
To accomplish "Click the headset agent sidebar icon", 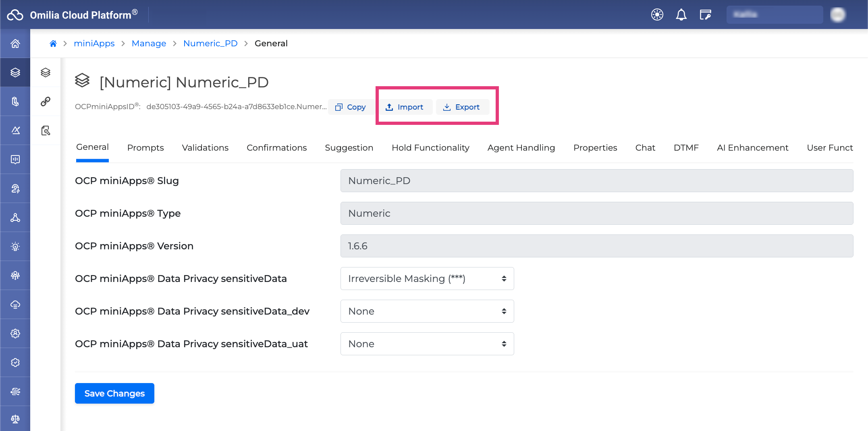I will tap(15, 189).
